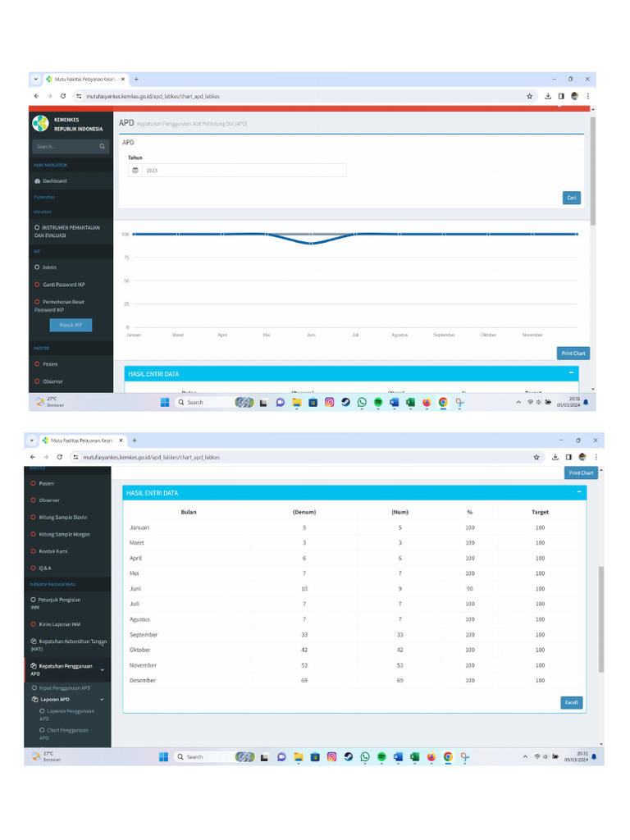The height and width of the screenshot is (840, 630).
Task: Click the Tahun year input showing 2023
Action: [244, 171]
